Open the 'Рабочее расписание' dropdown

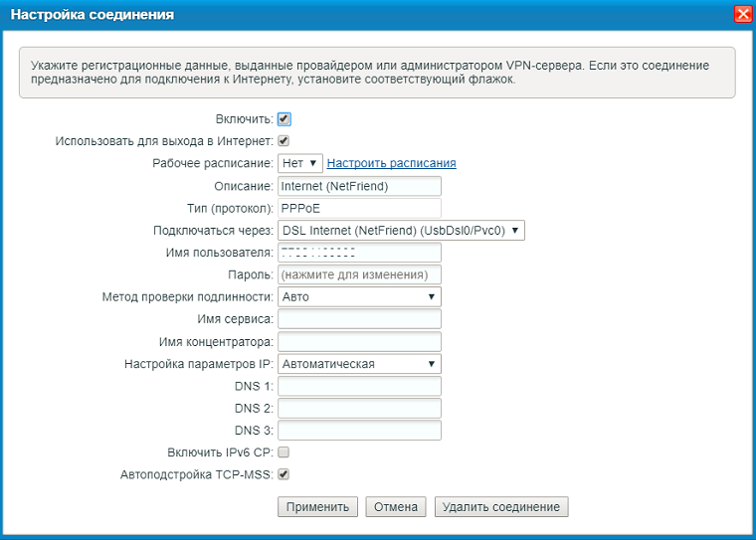[299, 163]
